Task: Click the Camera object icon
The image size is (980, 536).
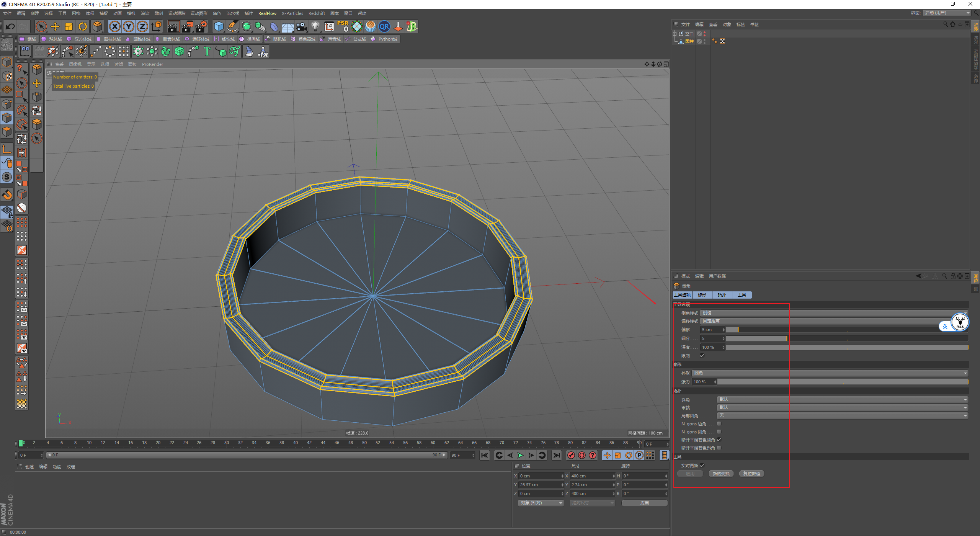Action: [302, 26]
